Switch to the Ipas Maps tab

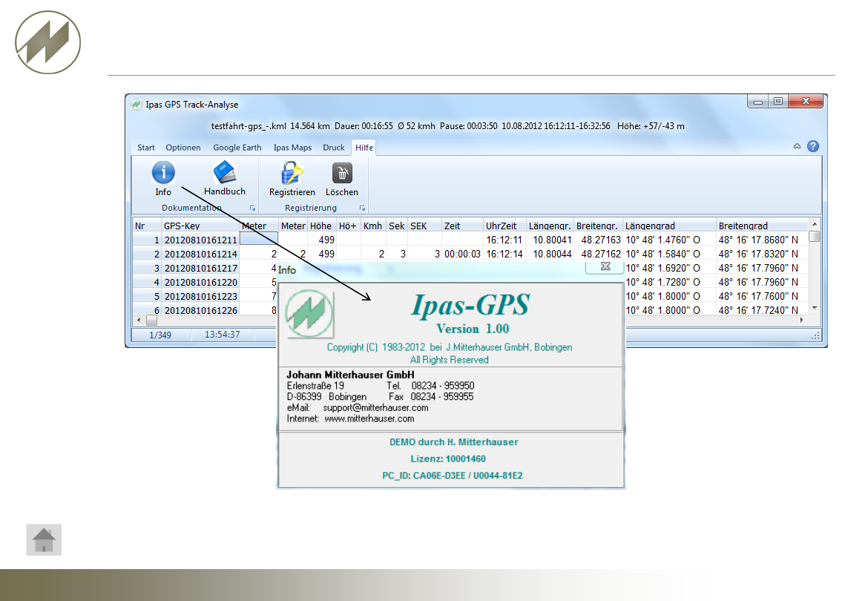tap(292, 147)
